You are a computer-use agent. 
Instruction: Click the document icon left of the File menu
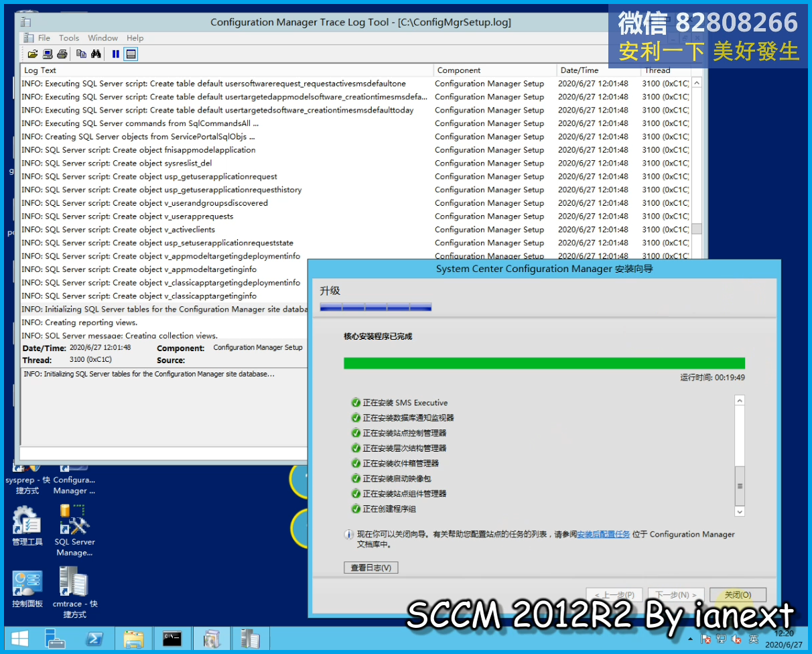pyautogui.click(x=28, y=38)
